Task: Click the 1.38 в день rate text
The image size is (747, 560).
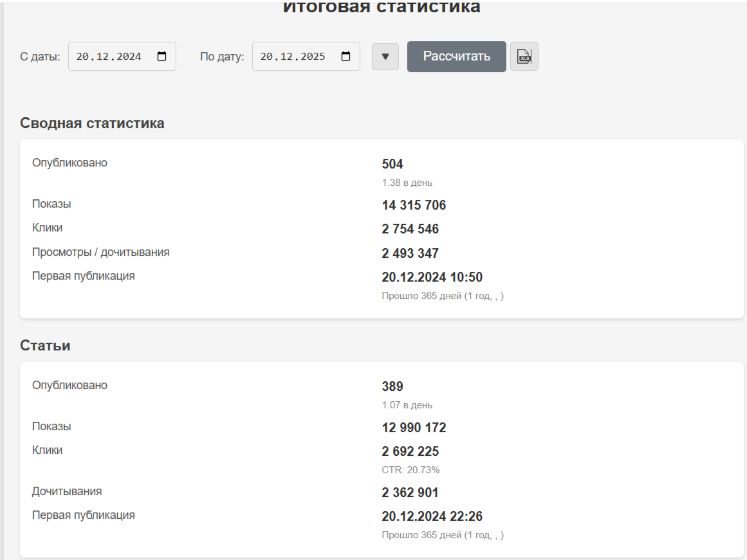Action: pyautogui.click(x=407, y=183)
